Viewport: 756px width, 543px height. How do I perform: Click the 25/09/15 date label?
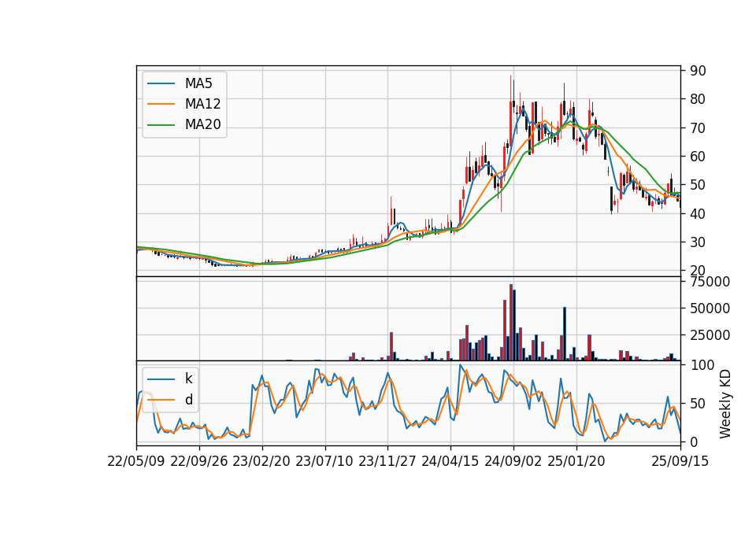tap(680, 461)
